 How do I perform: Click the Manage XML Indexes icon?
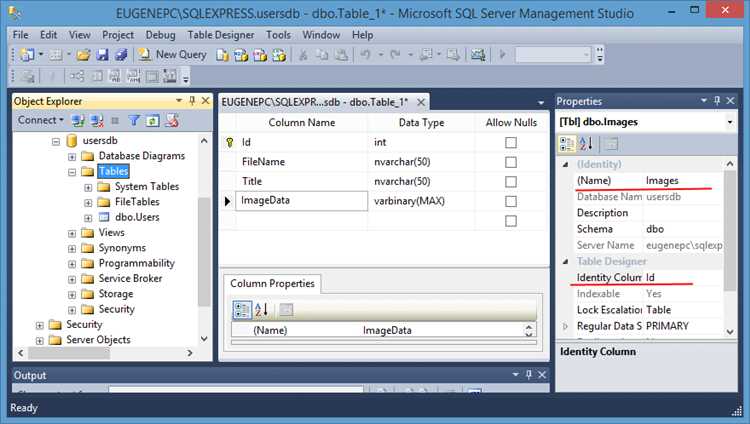pyautogui.click(x=133, y=76)
